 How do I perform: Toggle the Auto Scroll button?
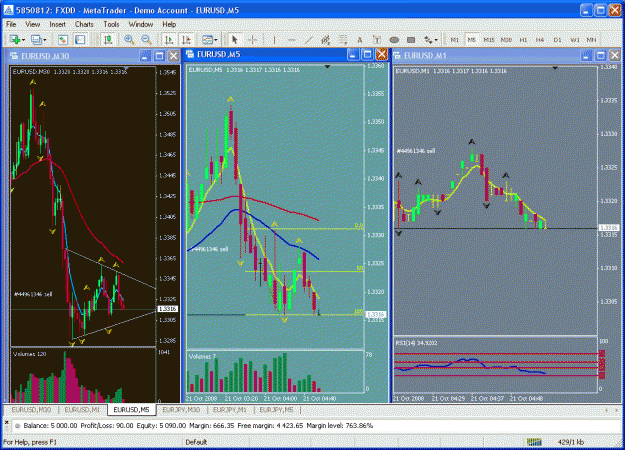169,40
